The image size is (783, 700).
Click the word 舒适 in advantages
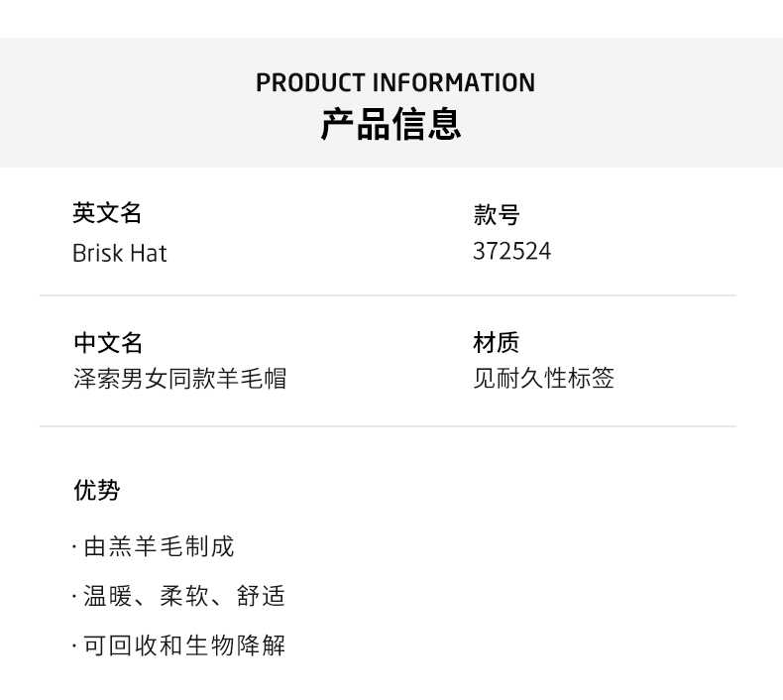coord(261,596)
